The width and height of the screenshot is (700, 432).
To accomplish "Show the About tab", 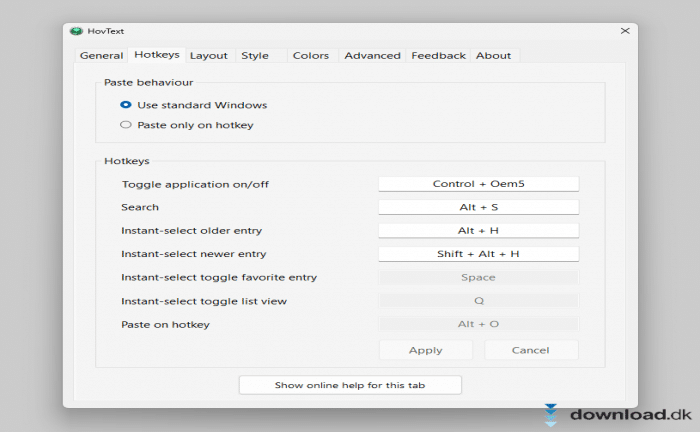I will (x=493, y=56).
